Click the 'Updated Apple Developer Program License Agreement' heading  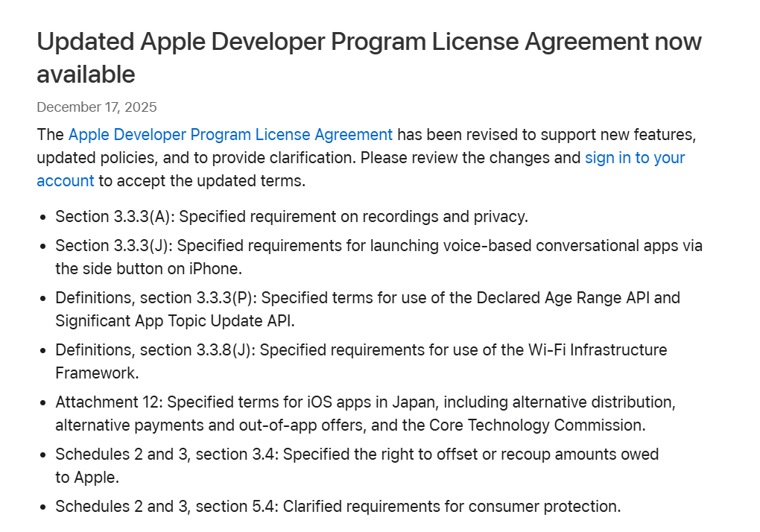369,42
